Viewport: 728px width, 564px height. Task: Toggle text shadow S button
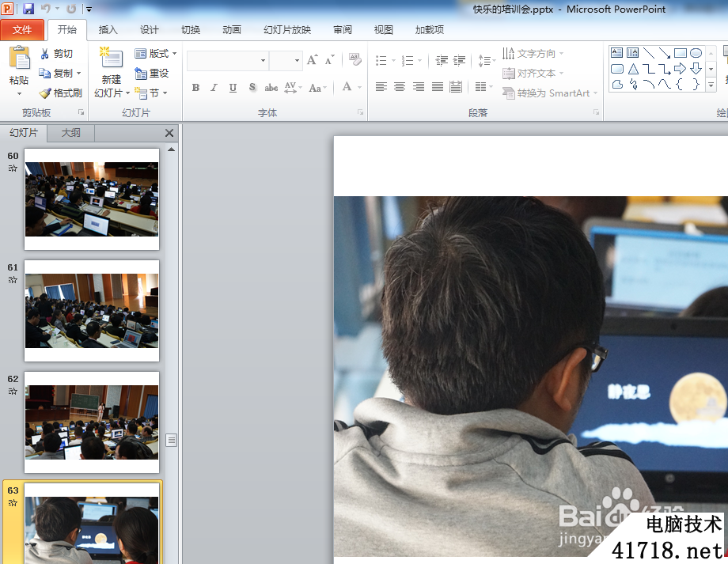coord(252,87)
